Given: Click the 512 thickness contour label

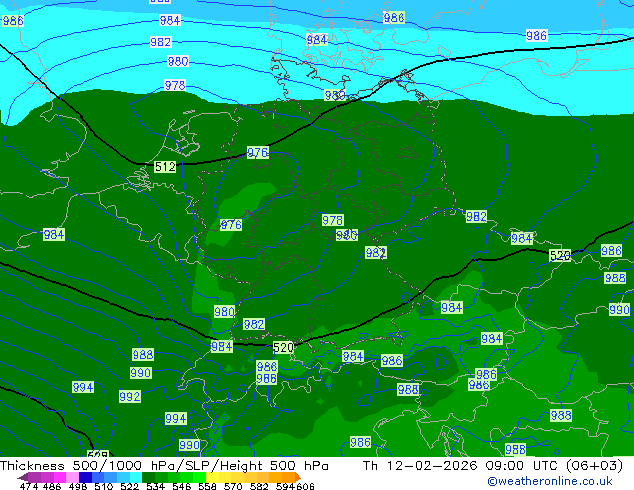Looking at the screenshot, I should pyautogui.click(x=165, y=167).
